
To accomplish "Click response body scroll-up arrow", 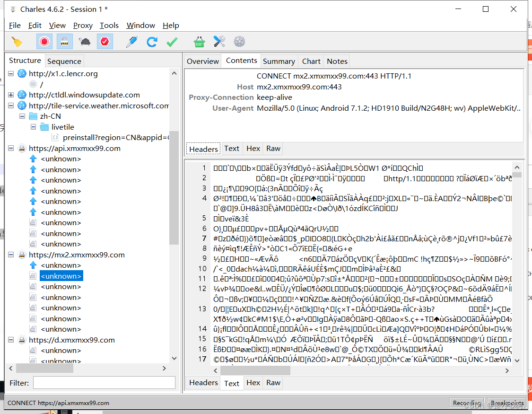I will coord(517,167).
